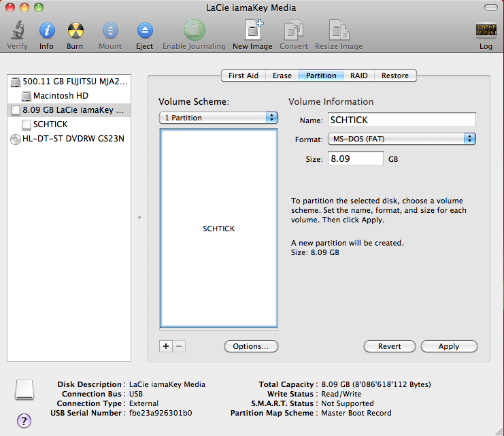The image size is (504, 436).
Task: Expand the Format MS-DOS (FAT) dropdown
Action: pyautogui.click(x=402, y=139)
